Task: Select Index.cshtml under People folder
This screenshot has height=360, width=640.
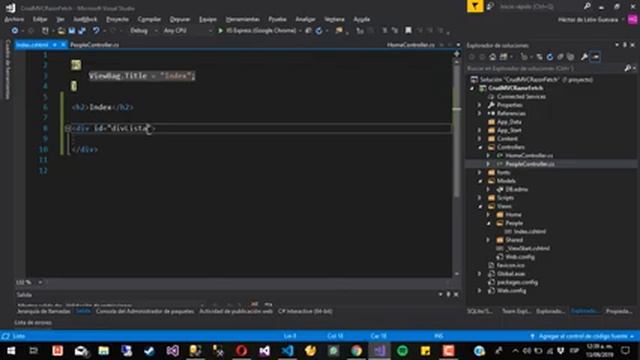Action: (x=530, y=231)
